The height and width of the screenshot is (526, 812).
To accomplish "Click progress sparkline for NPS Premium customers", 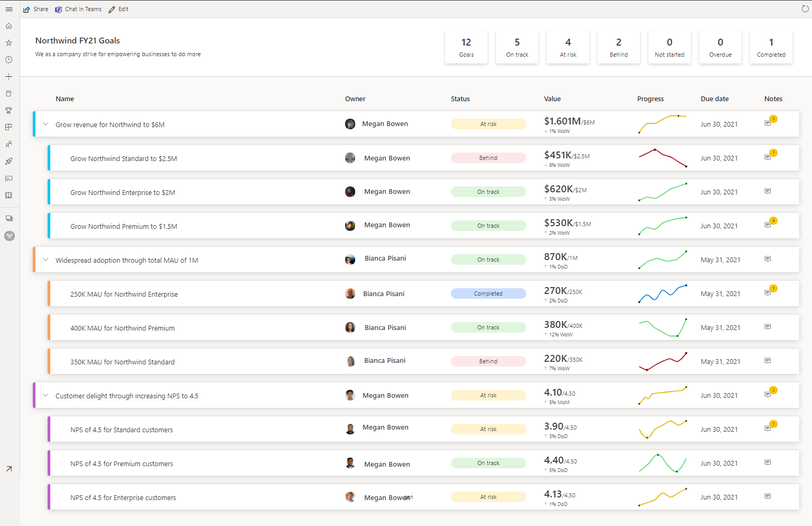I will pyautogui.click(x=663, y=463).
